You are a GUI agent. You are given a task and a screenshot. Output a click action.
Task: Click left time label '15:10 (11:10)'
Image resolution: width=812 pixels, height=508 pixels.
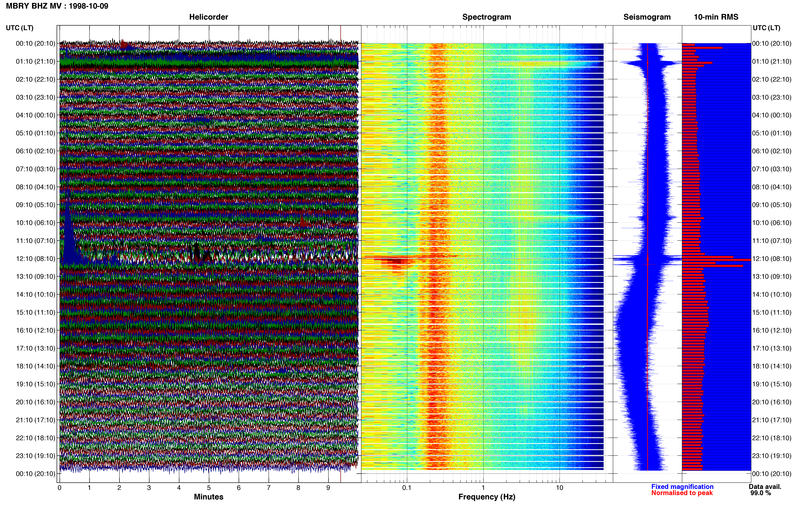(x=36, y=313)
